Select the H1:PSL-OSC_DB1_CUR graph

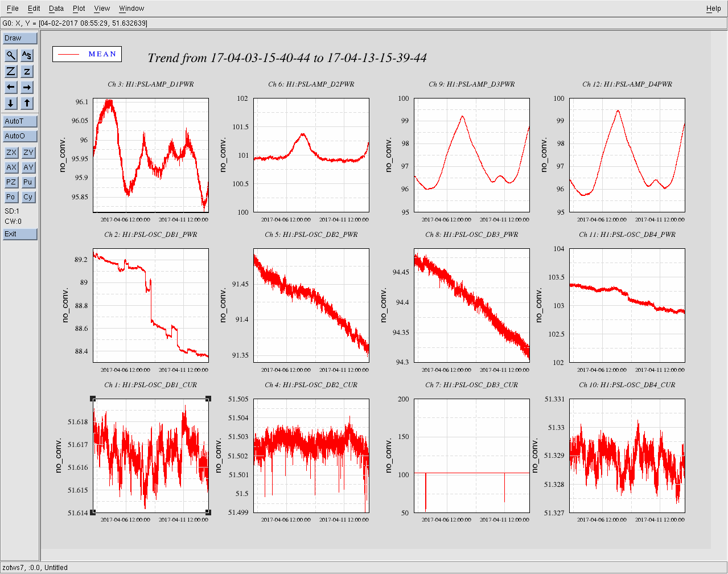[151, 456]
